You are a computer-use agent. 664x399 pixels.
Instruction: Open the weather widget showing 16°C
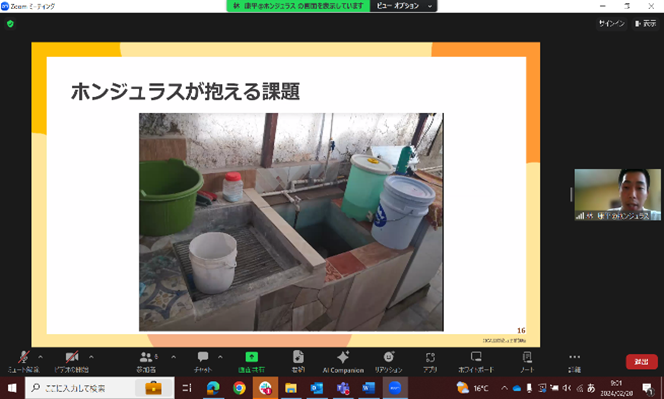pyautogui.click(x=473, y=388)
